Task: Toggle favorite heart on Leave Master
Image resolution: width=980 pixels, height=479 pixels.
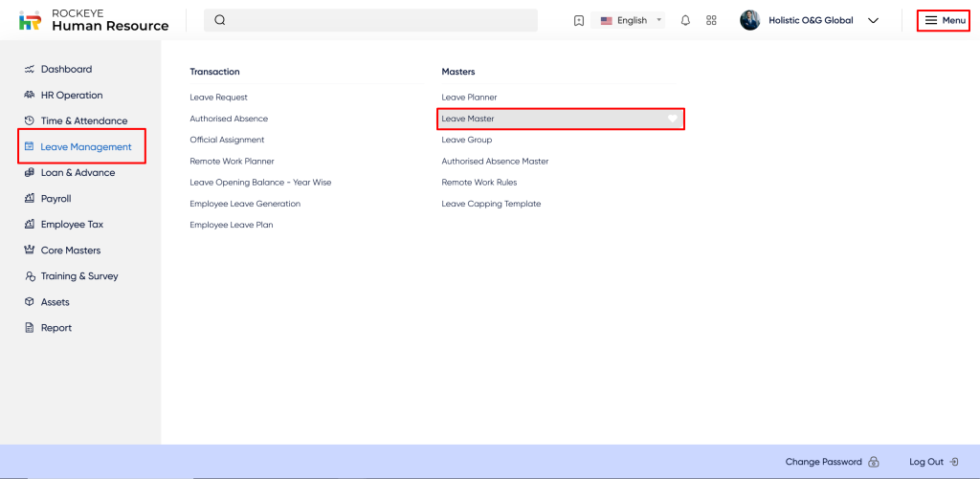Action: [x=673, y=119]
